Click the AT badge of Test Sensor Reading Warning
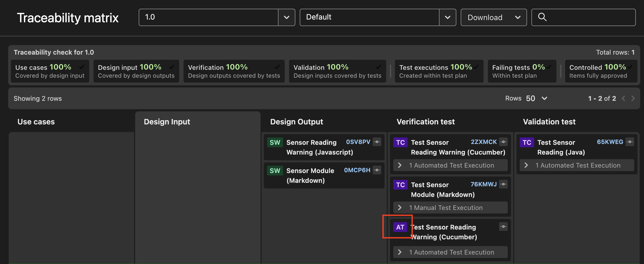 [400, 227]
